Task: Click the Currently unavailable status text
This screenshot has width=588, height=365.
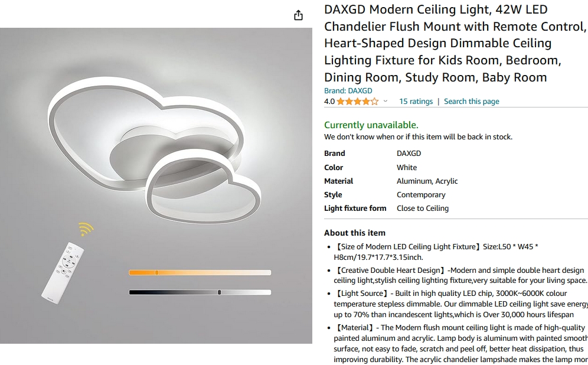Action: coord(371,125)
